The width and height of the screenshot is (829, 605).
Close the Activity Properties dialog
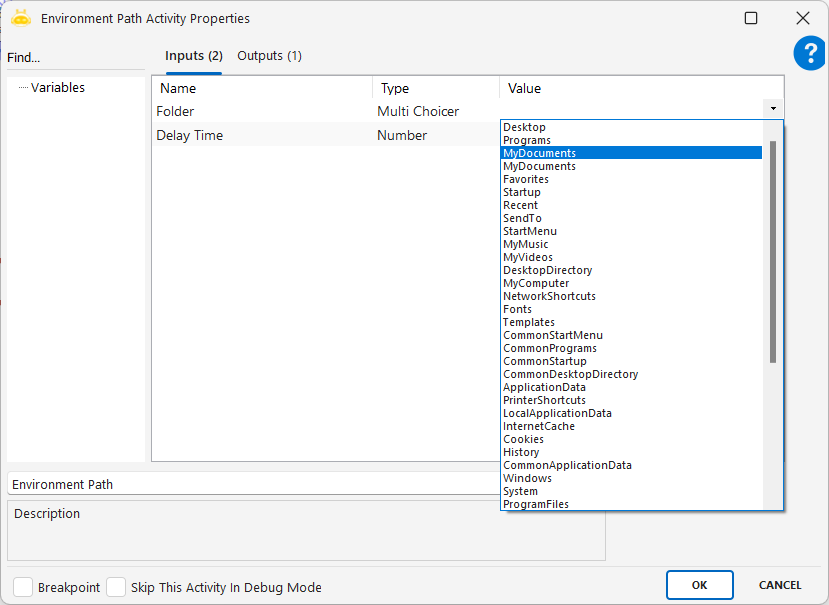pyautogui.click(x=802, y=18)
